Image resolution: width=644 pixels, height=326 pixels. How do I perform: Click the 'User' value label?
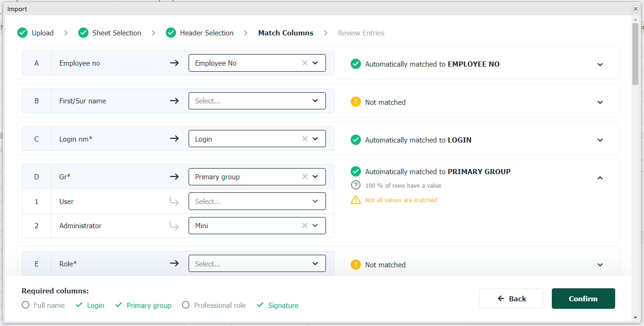(x=67, y=201)
